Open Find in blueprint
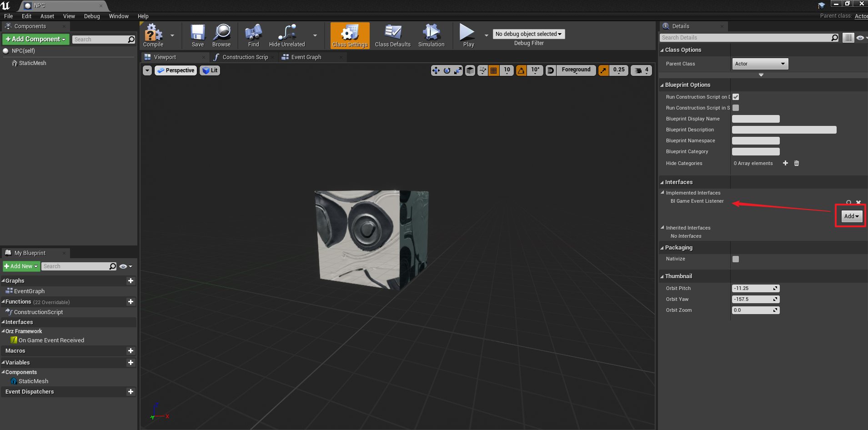 point(254,35)
